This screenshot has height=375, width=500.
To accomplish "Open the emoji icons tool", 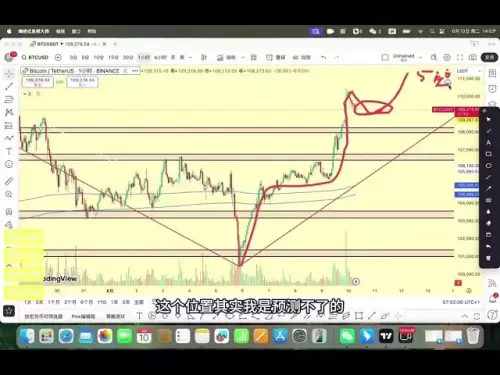I will [x=9, y=164].
